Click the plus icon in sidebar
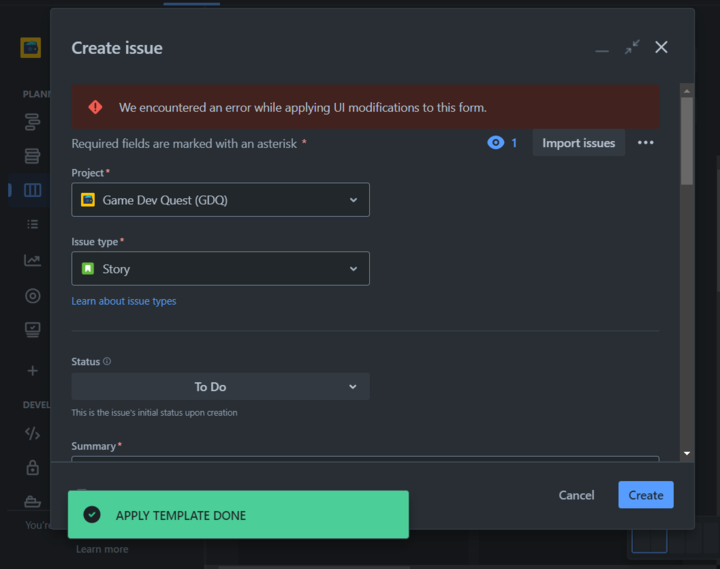 click(x=32, y=370)
